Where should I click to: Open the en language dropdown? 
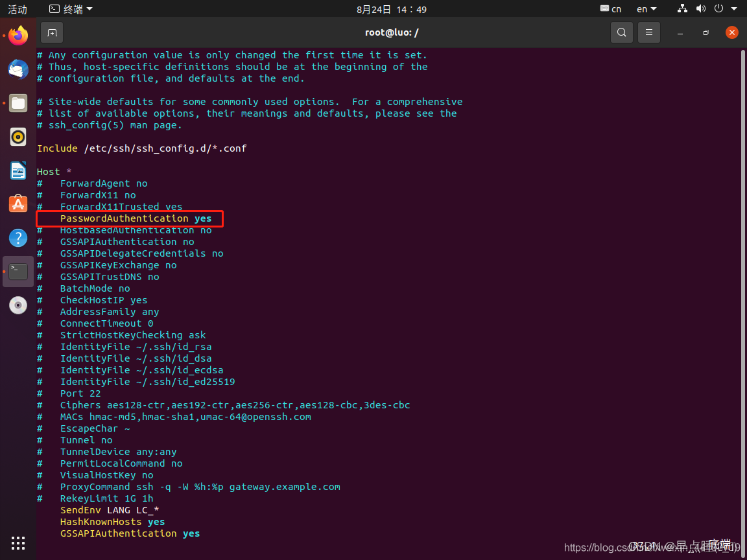point(646,9)
